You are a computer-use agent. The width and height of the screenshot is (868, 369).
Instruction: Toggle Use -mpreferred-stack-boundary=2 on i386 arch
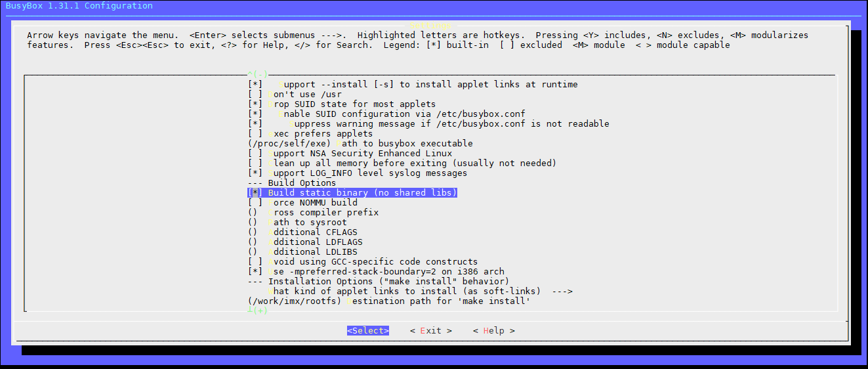[x=376, y=272]
